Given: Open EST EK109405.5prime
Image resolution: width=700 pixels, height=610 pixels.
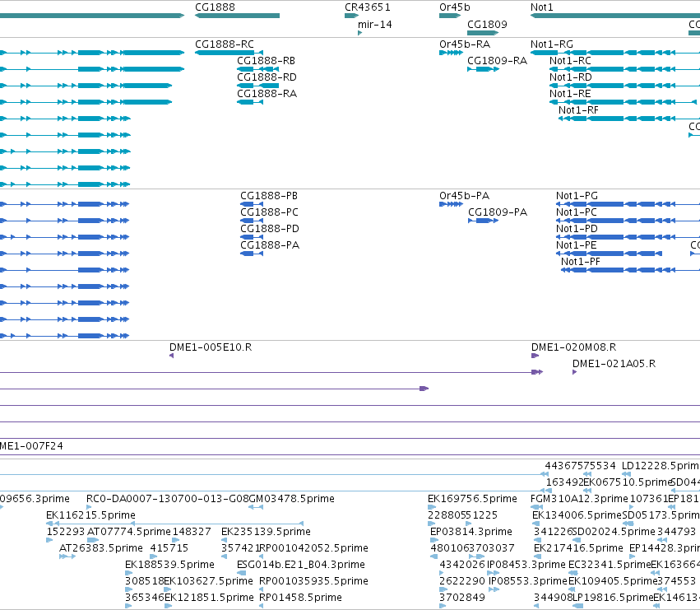Looking at the screenshot, I should [x=613, y=581].
